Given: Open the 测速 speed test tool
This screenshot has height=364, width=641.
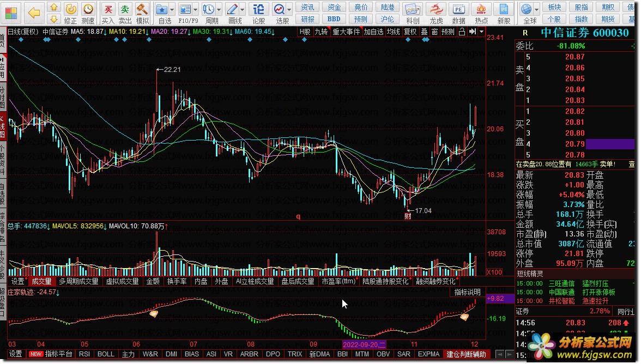Looking at the screenshot, I should click(87, 13).
